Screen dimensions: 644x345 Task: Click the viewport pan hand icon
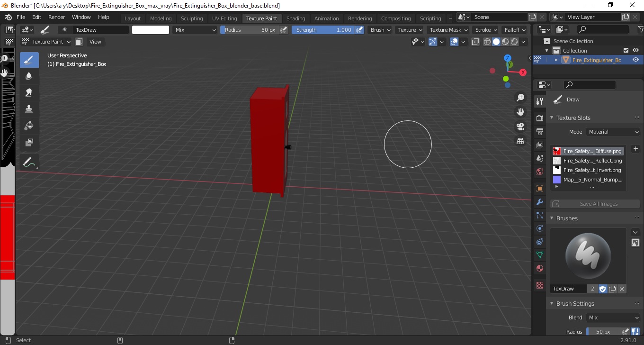(x=520, y=112)
